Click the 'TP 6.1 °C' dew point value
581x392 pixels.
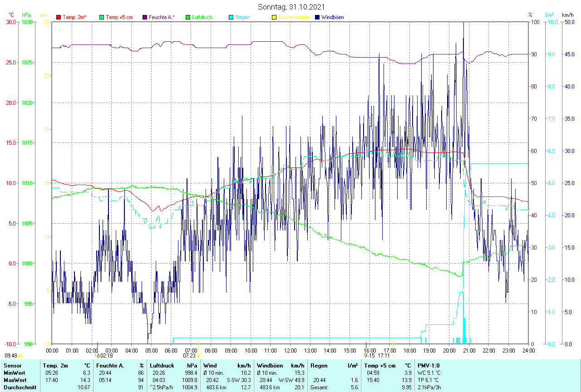click(x=428, y=380)
